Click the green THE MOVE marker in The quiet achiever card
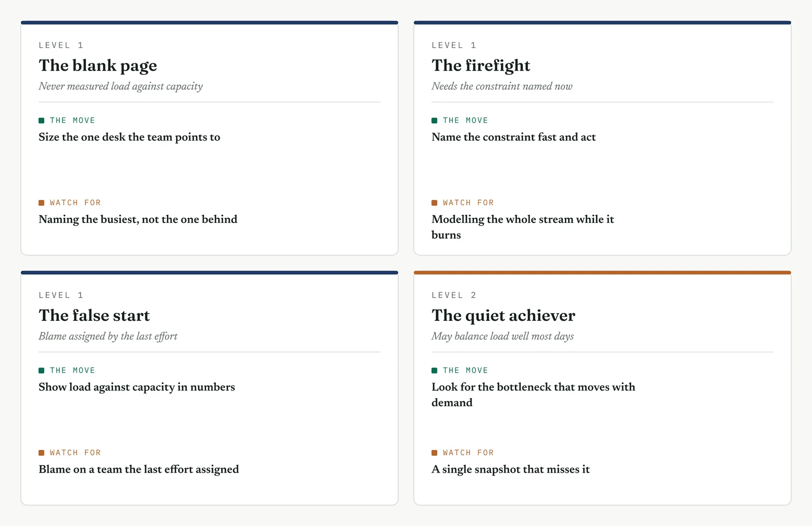This screenshot has width=812, height=526. (x=434, y=370)
